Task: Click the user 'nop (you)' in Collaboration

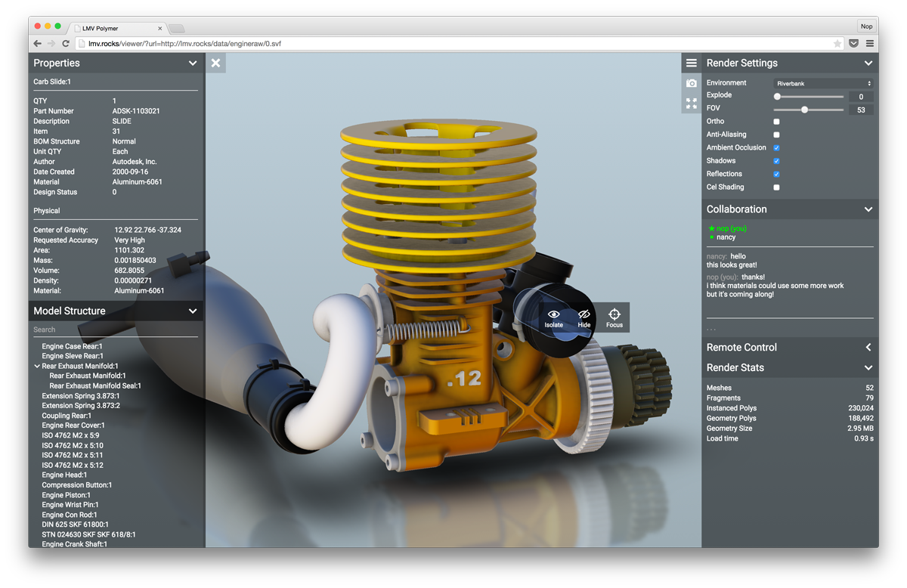Action: point(732,228)
